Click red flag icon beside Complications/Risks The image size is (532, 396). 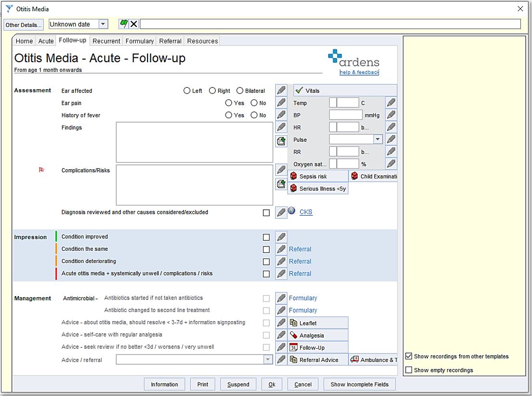click(x=41, y=170)
